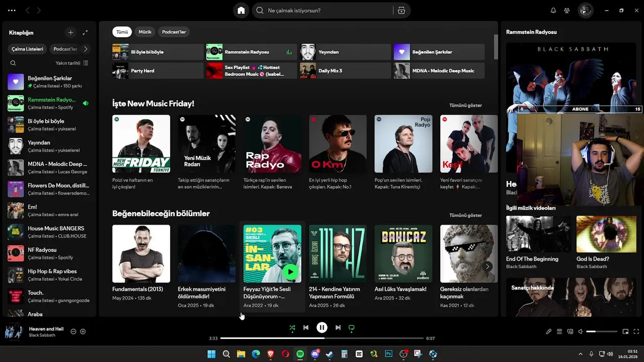Viewport: 644px width, 362px height.
Task: Open the Daily Mix 3 shortcut tile
Action: 345,71
